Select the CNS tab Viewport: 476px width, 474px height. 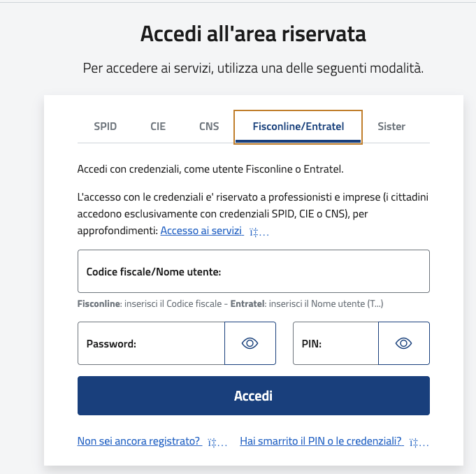coord(209,127)
